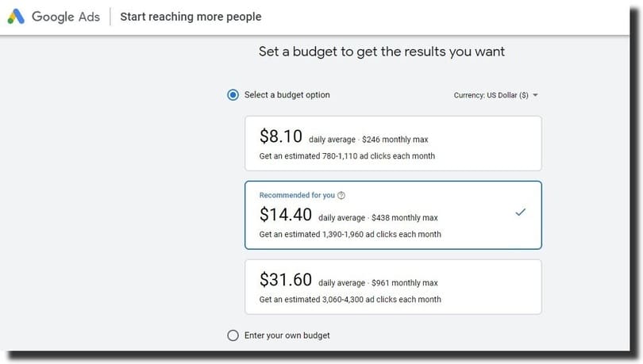Open the help icon beside Recommended for you
This screenshot has width=643, height=364.
pyautogui.click(x=341, y=195)
